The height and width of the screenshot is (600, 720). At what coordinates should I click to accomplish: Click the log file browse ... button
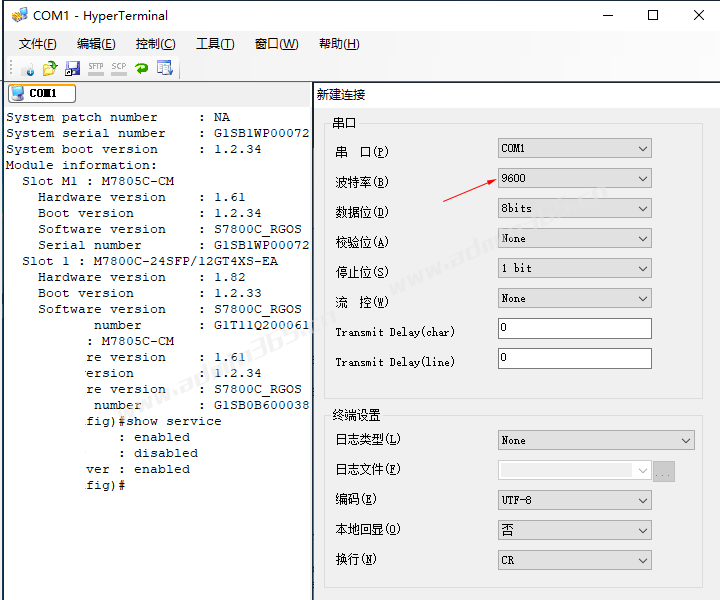pyautogui.click(x=664, y=471)
